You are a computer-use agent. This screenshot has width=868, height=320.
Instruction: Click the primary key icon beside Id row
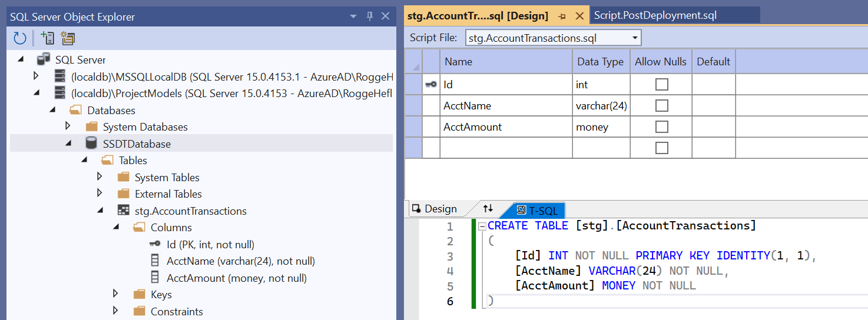pyautogui.click(x=431, y=85)
